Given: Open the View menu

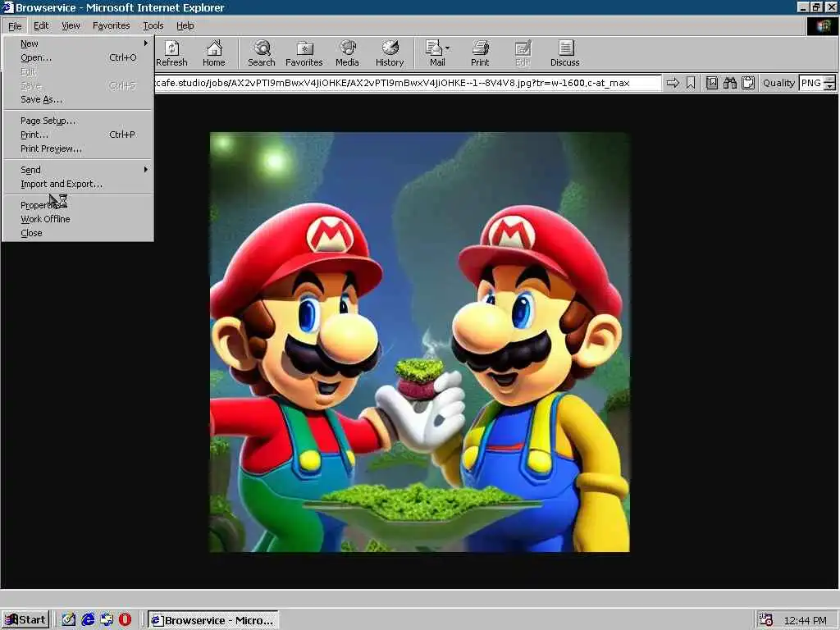Looking at the screenshot, I should click(x=71, y=25).
